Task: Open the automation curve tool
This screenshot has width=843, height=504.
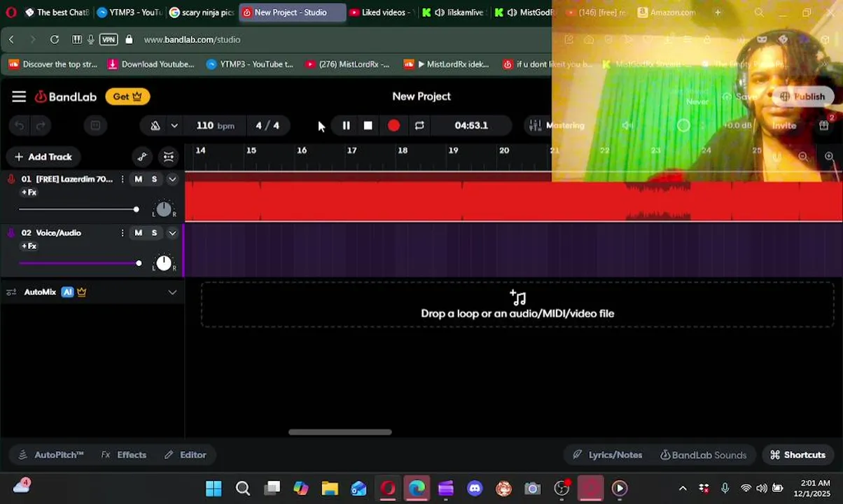Action: pos(142,157)
